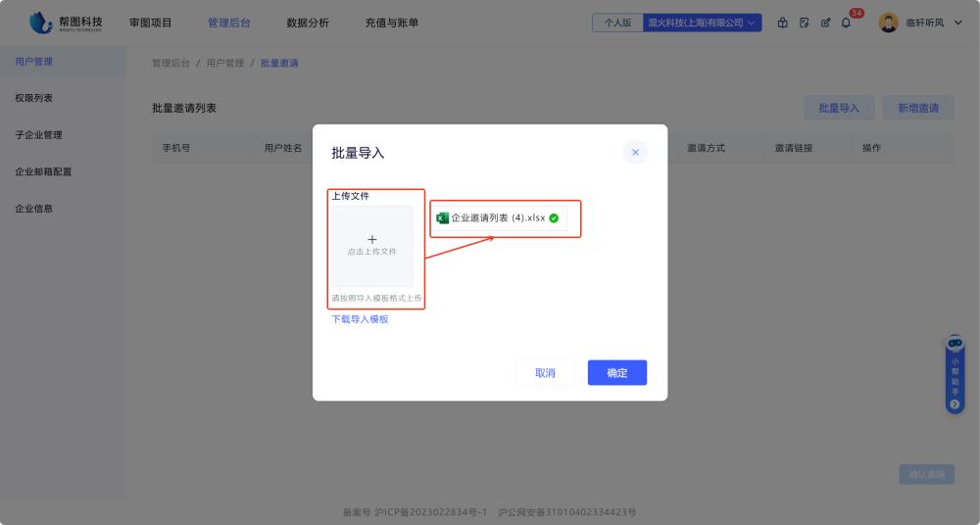Viewport: 980px width, 525px height.
Task: Open the notification bell icon
Action: point(846,23)
